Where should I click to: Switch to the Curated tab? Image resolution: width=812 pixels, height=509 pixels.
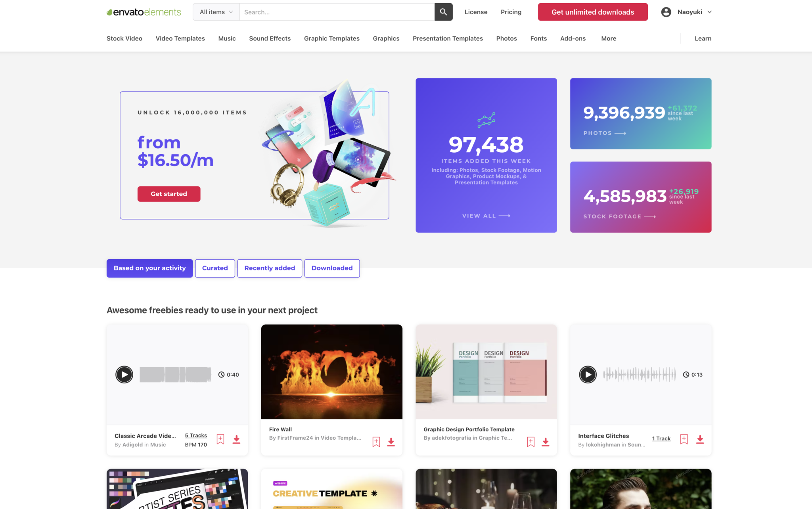coord(215,268)
